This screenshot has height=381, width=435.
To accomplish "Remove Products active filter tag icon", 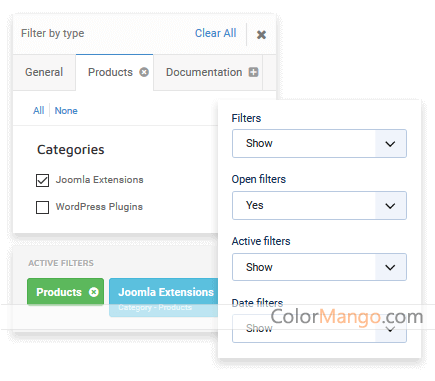I will click(x=94, y=292).
